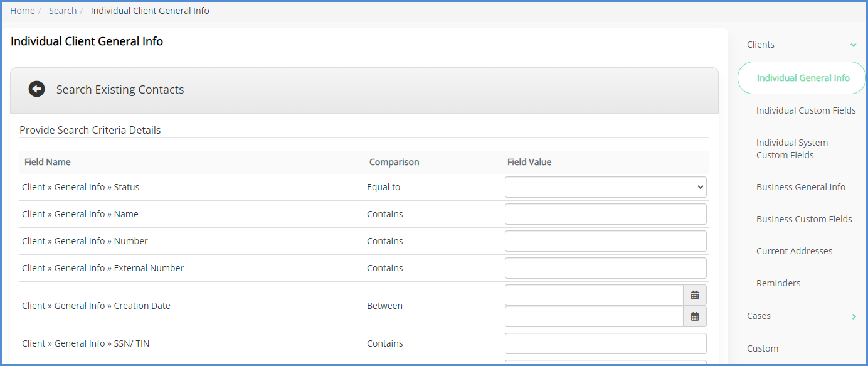
Task: Click the back arrow beside Search Existing Contacts
Action: click(x=36, y=89)
